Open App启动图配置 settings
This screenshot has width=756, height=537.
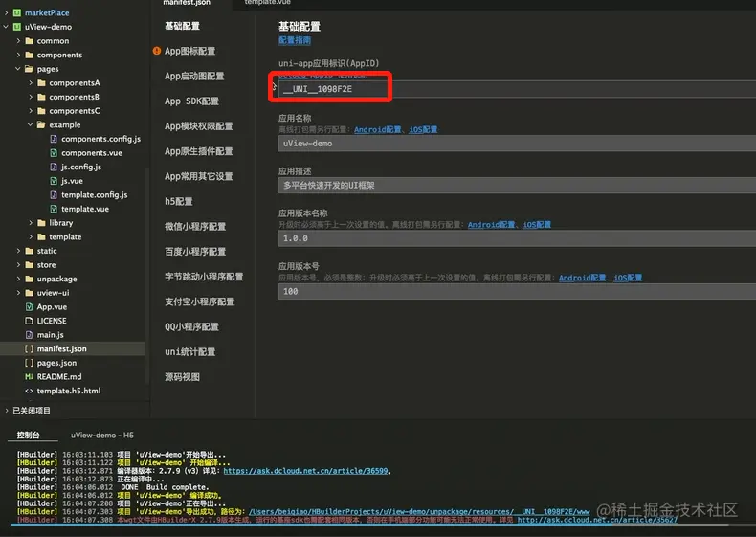194,76
